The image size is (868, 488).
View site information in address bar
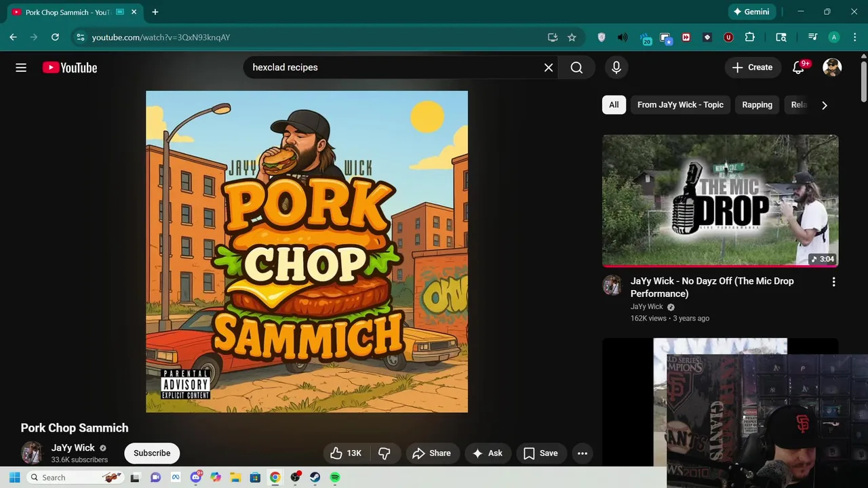click(x=80, y=37)
